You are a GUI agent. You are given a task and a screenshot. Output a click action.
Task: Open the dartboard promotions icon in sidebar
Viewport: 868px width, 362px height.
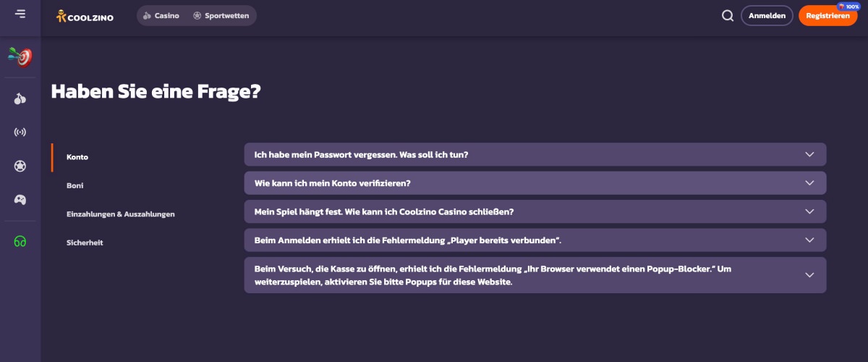click(20, 56)
